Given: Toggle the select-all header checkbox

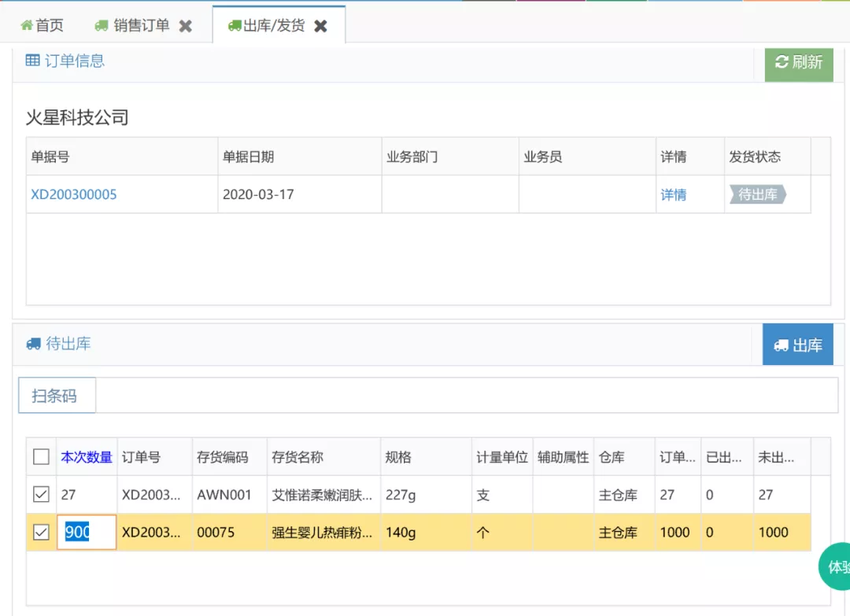Looking at the screenshot, I should (41, 457).
